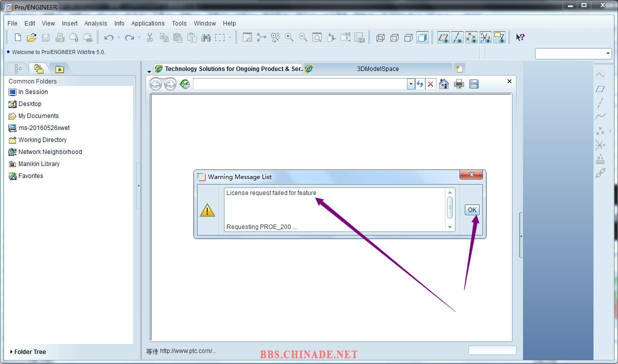The image size is (618, 364).
Task: Click the Paste Special icon
Action: (x=191, y=37)
